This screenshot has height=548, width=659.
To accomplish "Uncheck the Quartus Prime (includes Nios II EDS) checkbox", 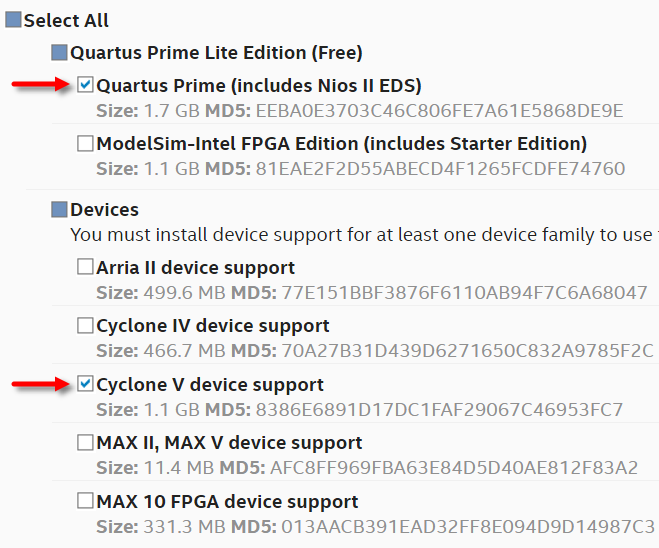I will 86,85.
